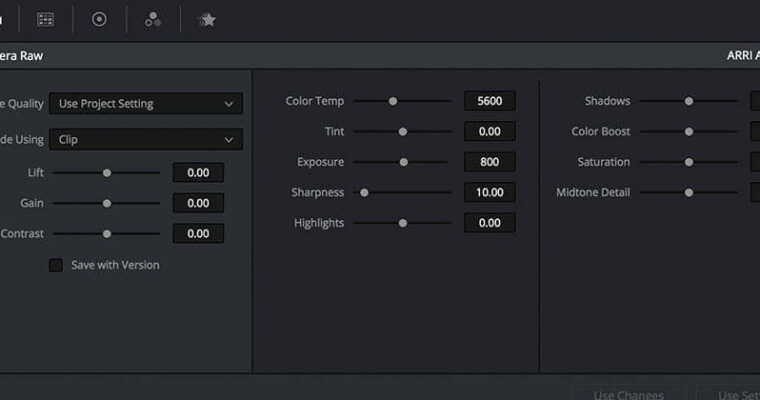This screenshot has height=400, width=760.
Task: Open the RGB mixer three-dots icon
Action: [153, 19]
